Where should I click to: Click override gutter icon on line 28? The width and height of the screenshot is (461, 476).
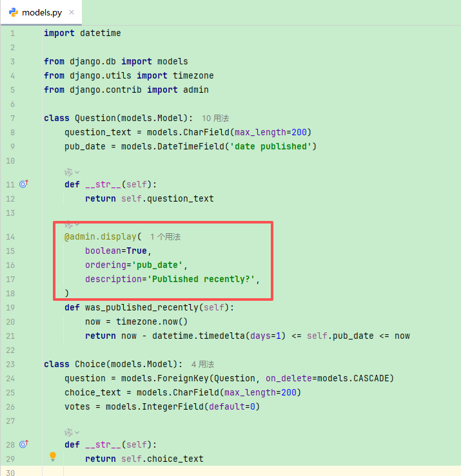[x=24, y=444]
